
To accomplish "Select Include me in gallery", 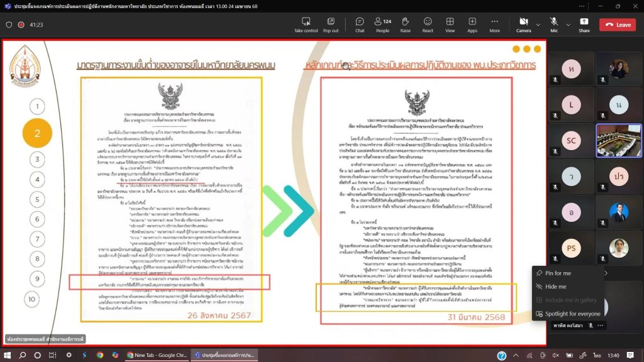I will tap(571, 300).
